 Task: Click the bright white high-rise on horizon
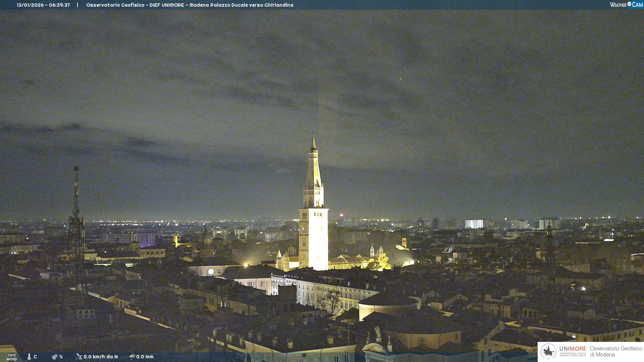474,224
